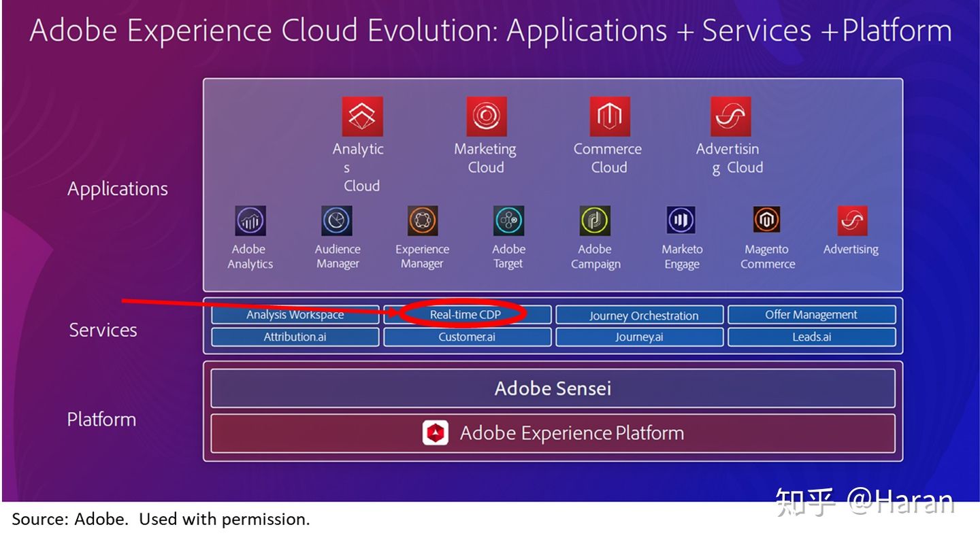Screen dimensions: 980x542
Task: Open the Journey Orchestration service box
Action: (x=640, y=315)
